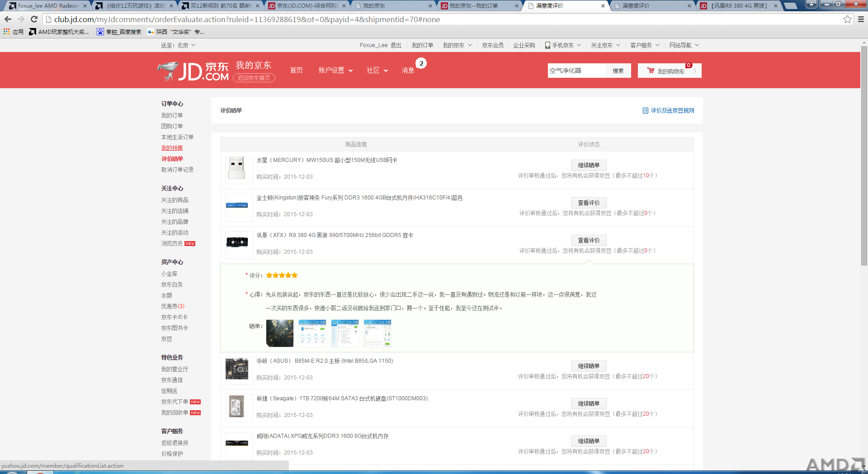
Task: Open the shopping cart icon
Action: click(651, 71)
